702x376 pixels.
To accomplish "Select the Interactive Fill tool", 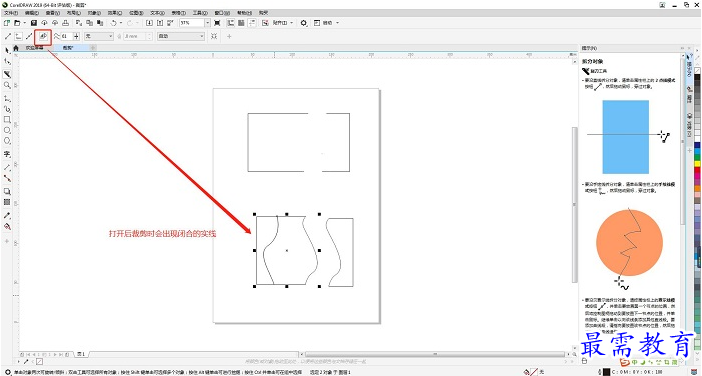I will pos(7,226).
